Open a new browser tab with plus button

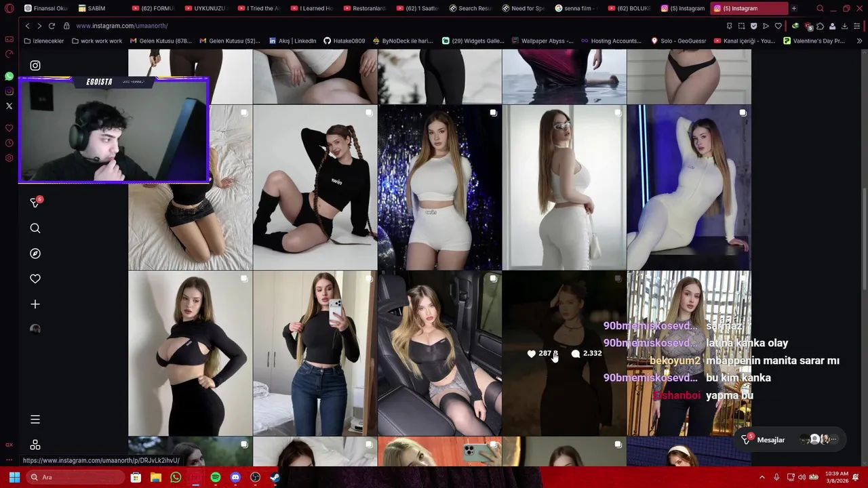pyautogui.click(x=794, y=8)
